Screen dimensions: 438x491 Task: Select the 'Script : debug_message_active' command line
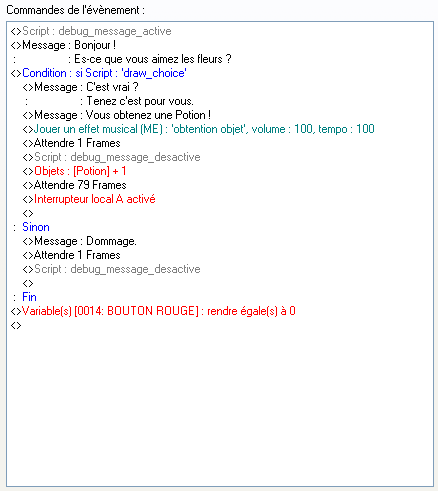pos(91,31)
